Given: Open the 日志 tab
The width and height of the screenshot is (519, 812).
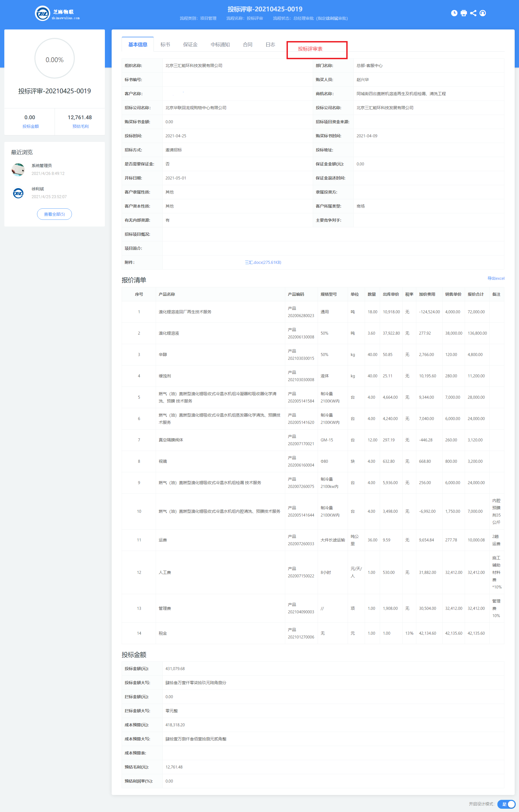Looking at the screenshot, I should (270, 45).
